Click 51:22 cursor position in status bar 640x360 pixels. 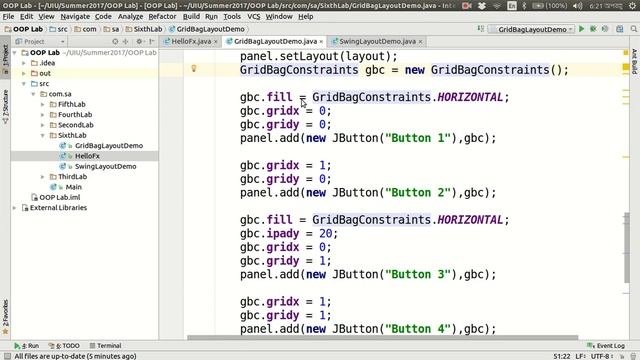click(562, 356)
